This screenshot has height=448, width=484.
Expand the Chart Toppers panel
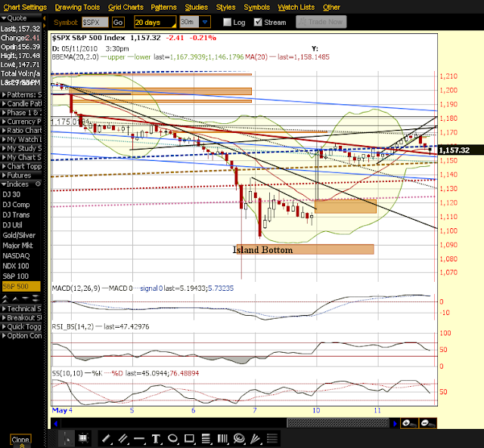pos(20,166)
